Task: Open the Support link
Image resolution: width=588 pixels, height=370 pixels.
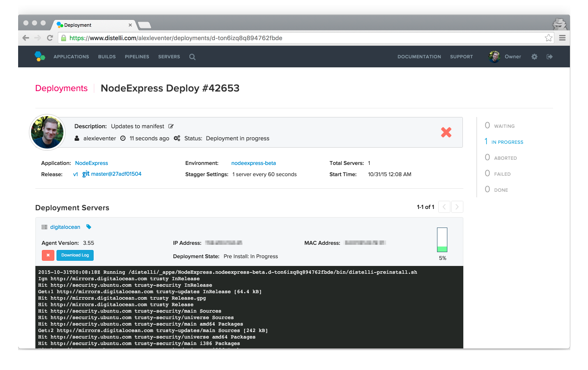Action: pos(462,57)
